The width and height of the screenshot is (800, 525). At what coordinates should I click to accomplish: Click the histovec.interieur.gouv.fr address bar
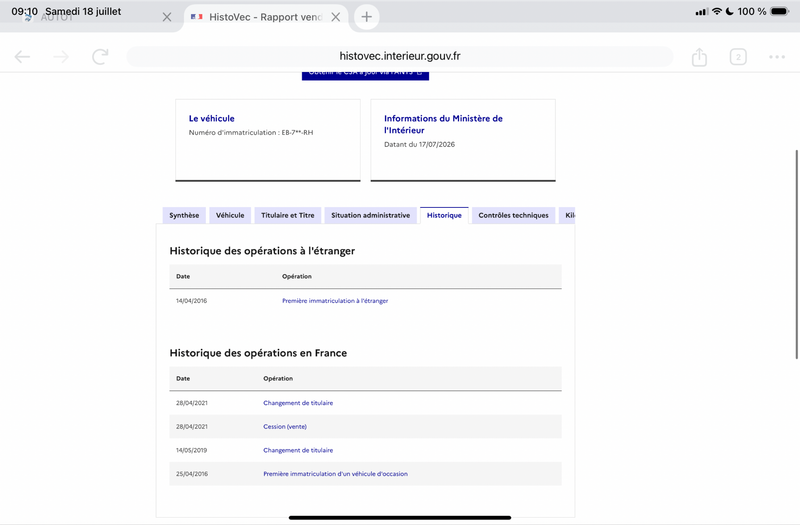400,56
